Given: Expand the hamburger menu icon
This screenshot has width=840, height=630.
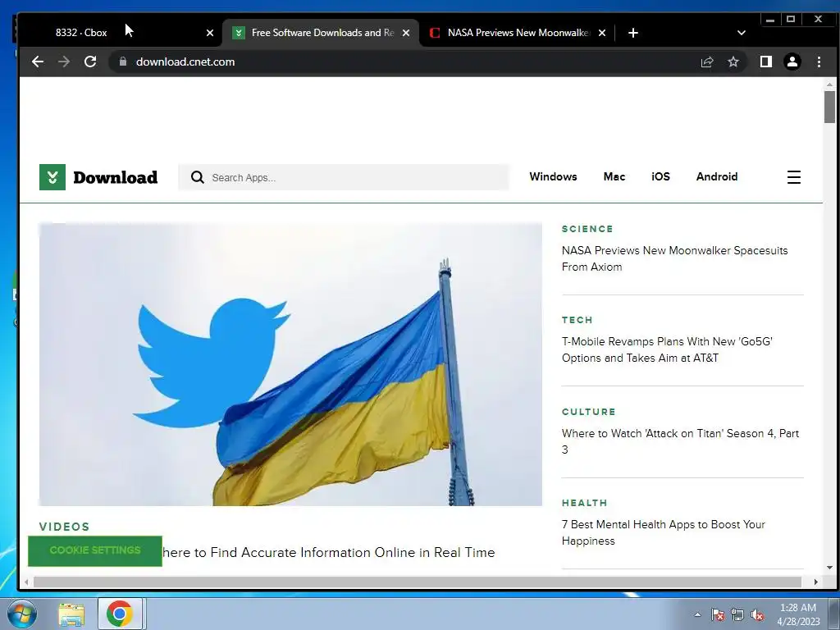Looking at the screenshot, I should pos(794,177).
